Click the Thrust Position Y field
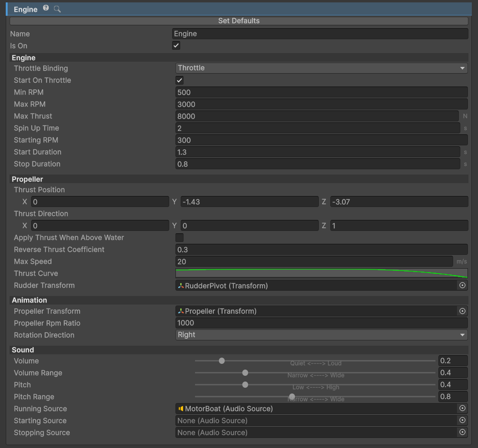Image resolution: width=478 pixels, height=448 pixels. click(x=250, y=202)
